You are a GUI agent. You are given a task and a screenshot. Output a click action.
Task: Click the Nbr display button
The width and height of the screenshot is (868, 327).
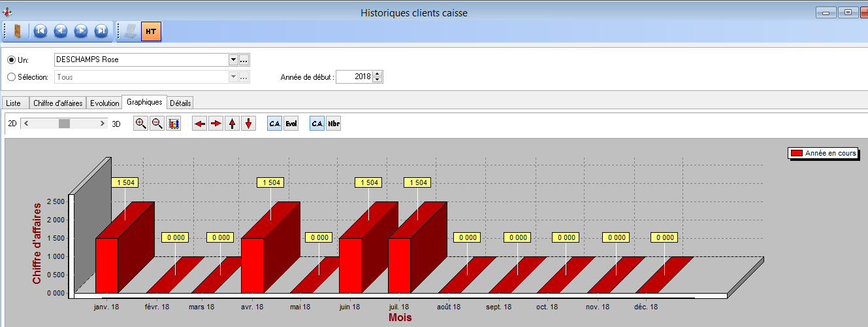(x=334, y=124)
